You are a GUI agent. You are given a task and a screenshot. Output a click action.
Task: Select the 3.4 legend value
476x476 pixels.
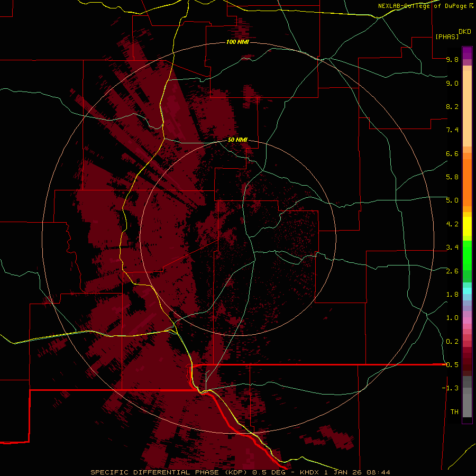(452, 248)
